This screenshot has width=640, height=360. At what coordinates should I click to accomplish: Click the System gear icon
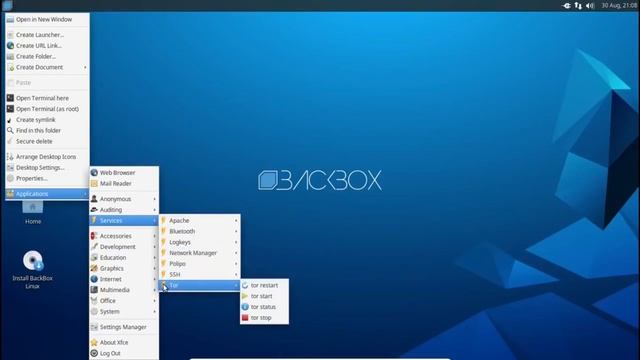pyautogui.click(x=94, y=311)
